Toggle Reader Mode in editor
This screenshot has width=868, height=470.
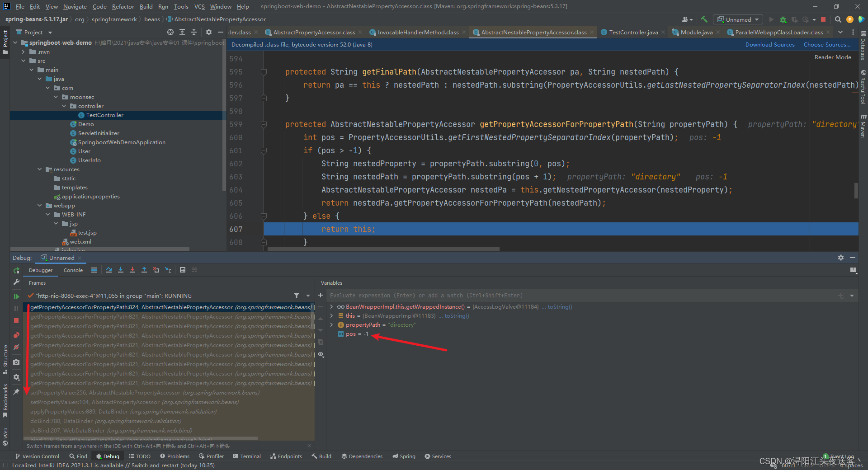tap(833, 57)
